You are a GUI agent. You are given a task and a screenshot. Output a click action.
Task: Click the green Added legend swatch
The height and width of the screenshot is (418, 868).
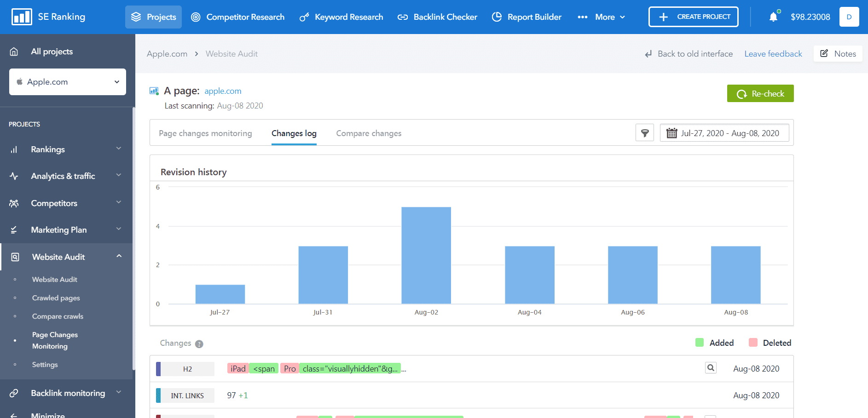point(700,342)
